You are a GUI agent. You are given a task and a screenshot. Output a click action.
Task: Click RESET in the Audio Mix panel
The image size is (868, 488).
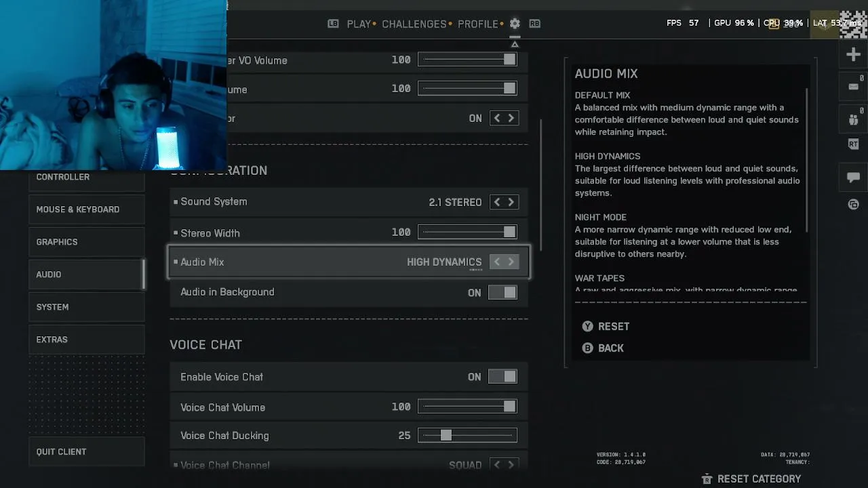(x=614, y=327)
